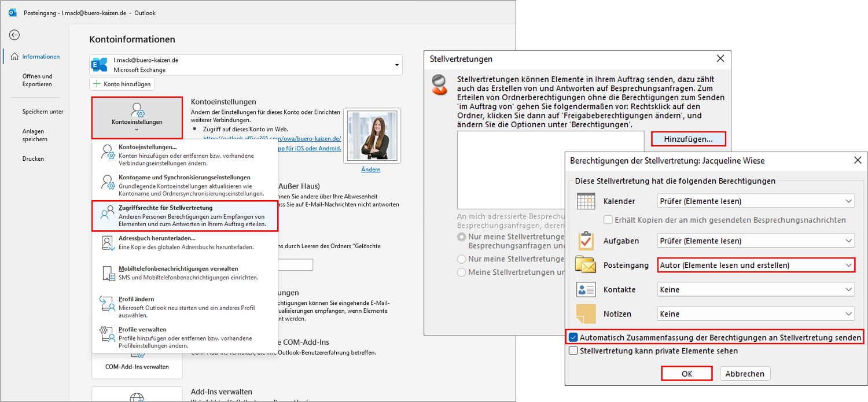868x402 pixels.
Task: Click the 'COM-Add-Ins verwalten' button
Action: 137,367
